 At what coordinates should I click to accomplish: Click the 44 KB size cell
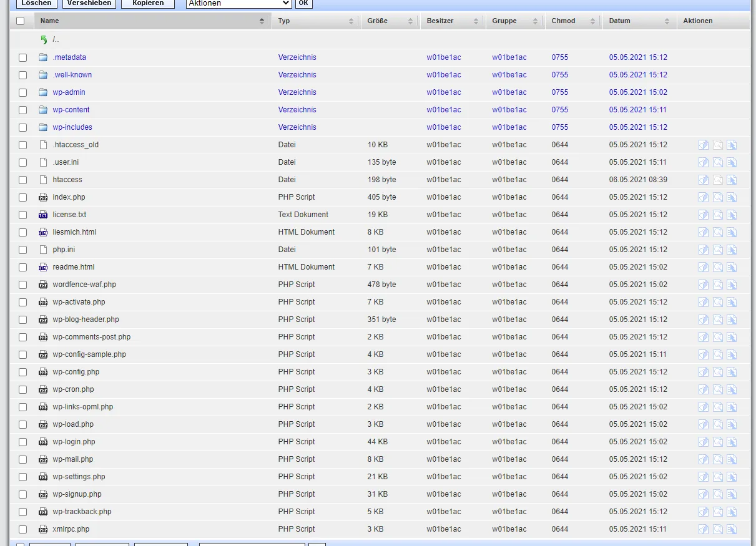pos(378,442)
